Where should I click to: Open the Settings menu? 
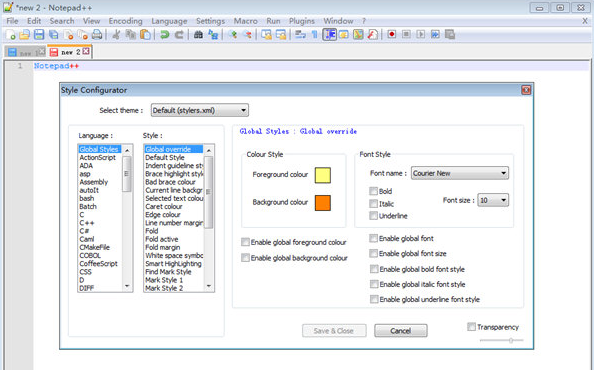(x=210, y=21)
